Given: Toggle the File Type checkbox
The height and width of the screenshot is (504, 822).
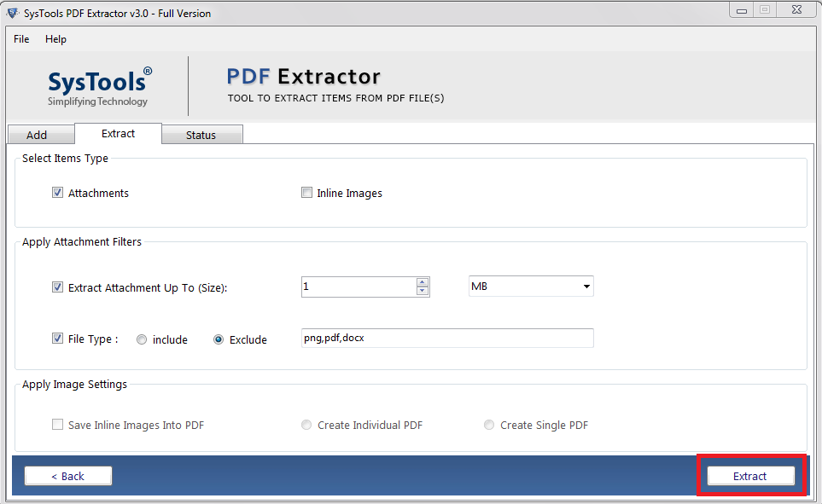Looking at the screenshot, I should coord(58,339).
